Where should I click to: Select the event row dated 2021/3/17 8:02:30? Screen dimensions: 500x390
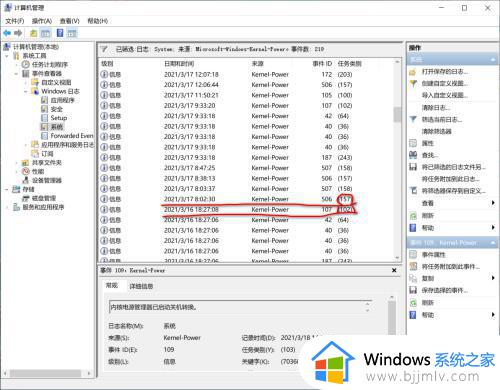(247, 199)
